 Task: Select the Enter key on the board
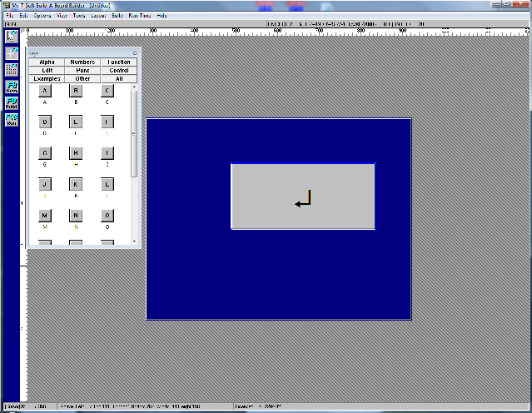coord(303,197)
